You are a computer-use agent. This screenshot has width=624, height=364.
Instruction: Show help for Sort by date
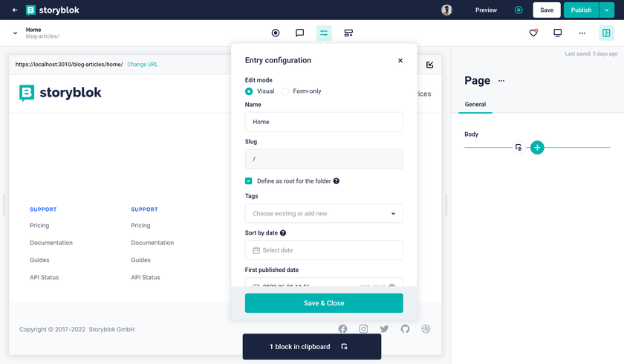(x=283, y=233)
